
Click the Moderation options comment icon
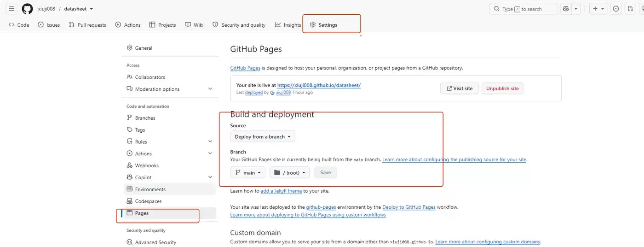coord(130,89)
